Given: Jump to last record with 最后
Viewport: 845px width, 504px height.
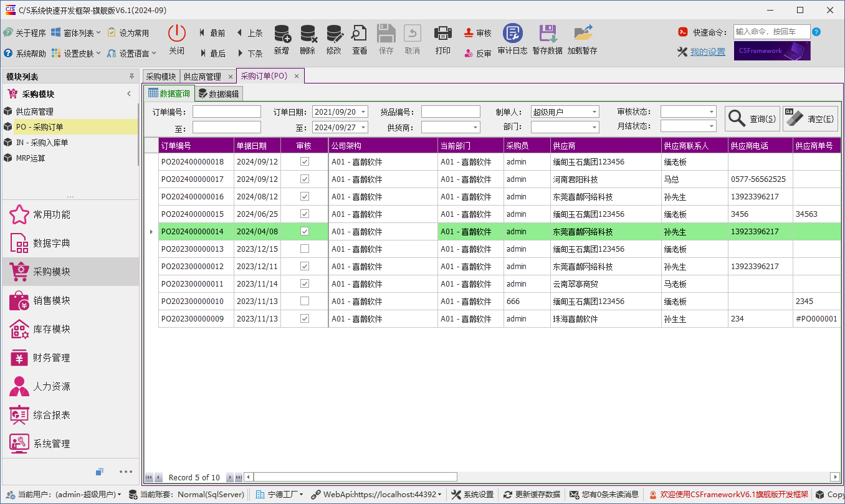Looking at the screenshot, I should [212, 54].
